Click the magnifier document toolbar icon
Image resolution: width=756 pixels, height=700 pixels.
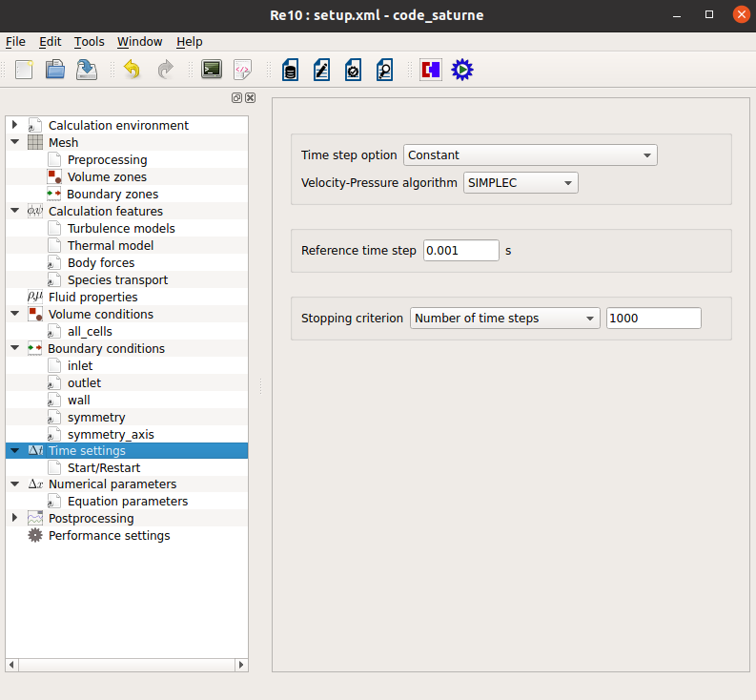(x=384, y=70)
